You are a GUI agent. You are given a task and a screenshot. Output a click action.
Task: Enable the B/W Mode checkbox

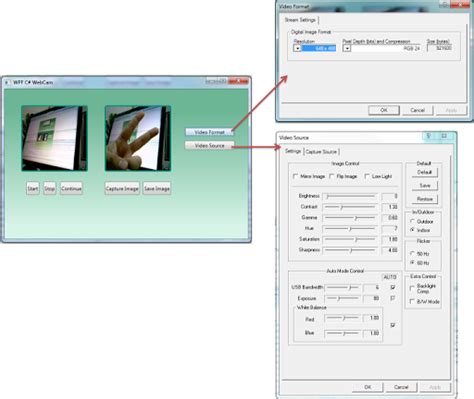point(412,302)
